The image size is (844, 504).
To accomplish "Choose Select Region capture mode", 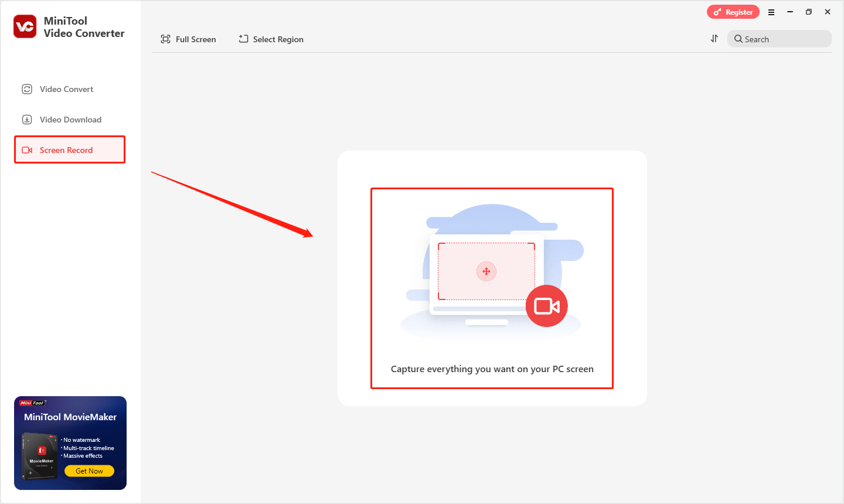I will coord(271,39).
